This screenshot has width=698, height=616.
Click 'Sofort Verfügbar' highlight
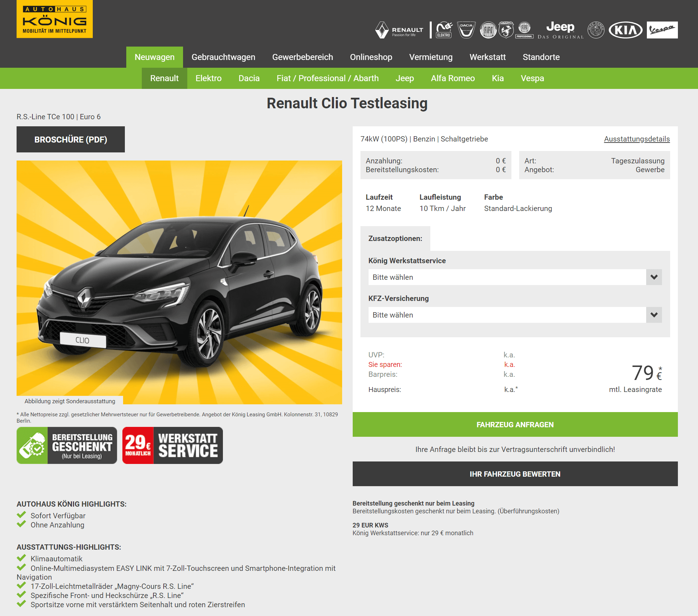pyautogui.click(x=58, y=516)
